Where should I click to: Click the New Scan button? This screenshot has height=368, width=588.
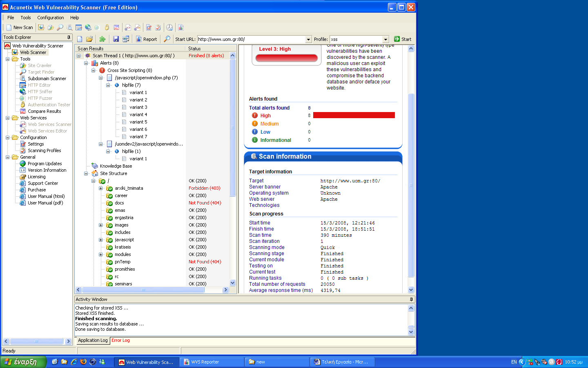(20, 27)
